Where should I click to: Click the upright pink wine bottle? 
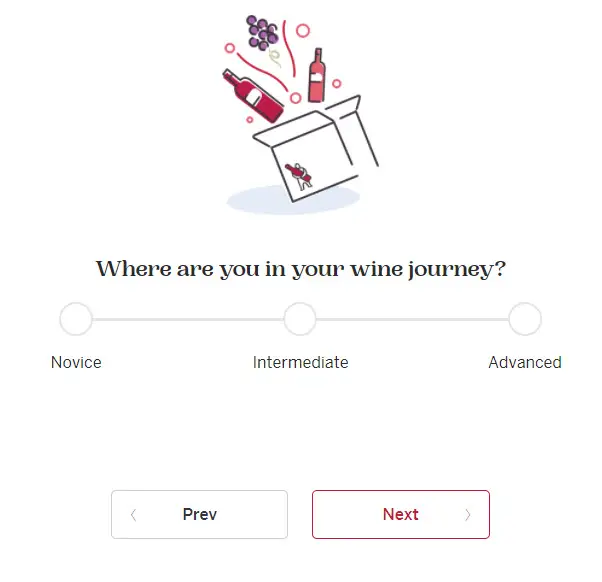pyautogui.click(x=317, y=76)
